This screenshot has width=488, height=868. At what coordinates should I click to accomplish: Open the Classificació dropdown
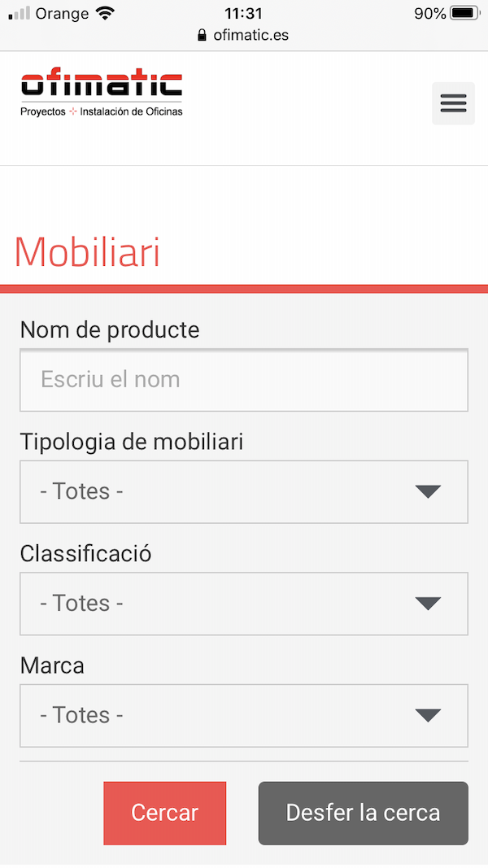click(244, 604)
